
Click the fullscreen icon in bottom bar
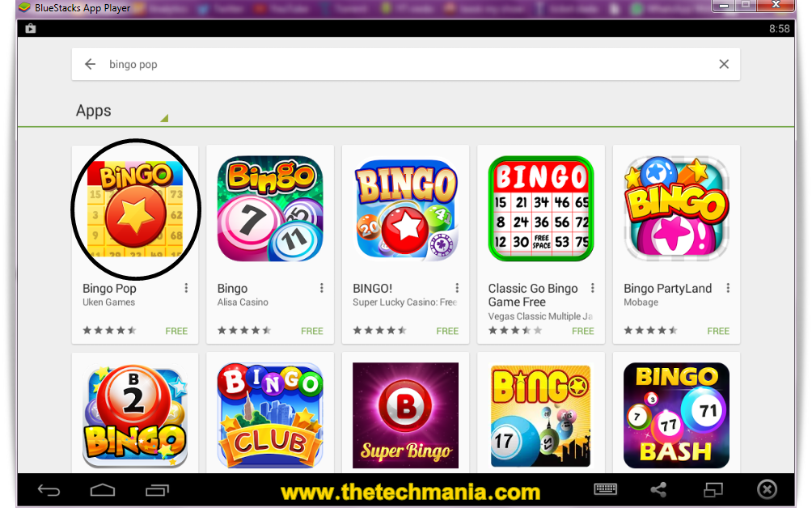coord(713,489)
